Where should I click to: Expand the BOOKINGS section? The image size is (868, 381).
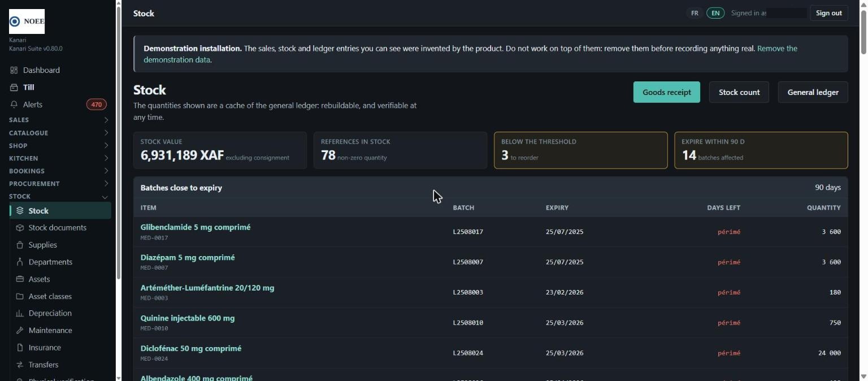(x=59, y=171)
